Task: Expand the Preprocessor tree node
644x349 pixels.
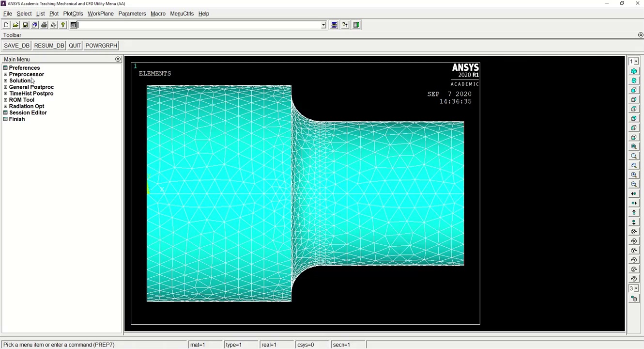Action: [x=5, y=74]
